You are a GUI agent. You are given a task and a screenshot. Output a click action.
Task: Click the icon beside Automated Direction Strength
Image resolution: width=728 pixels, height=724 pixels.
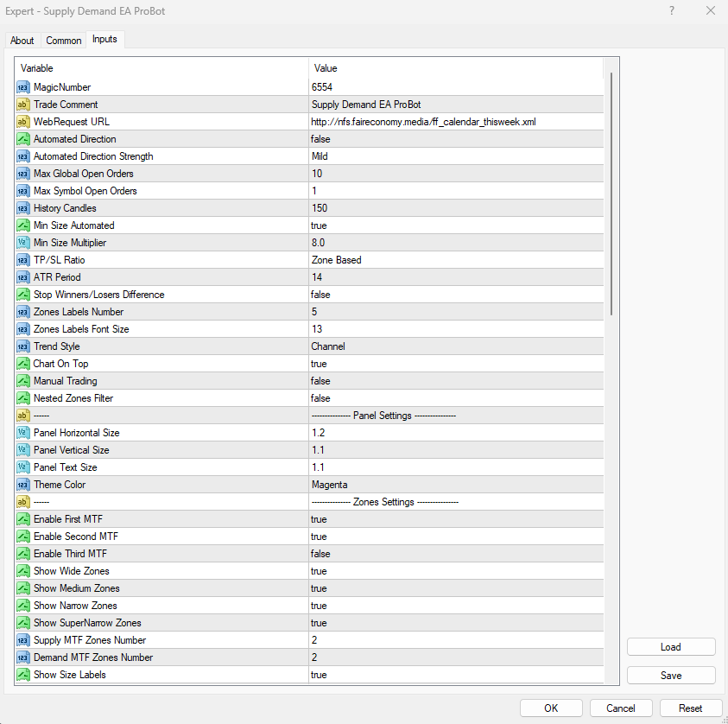coord(22,156)
